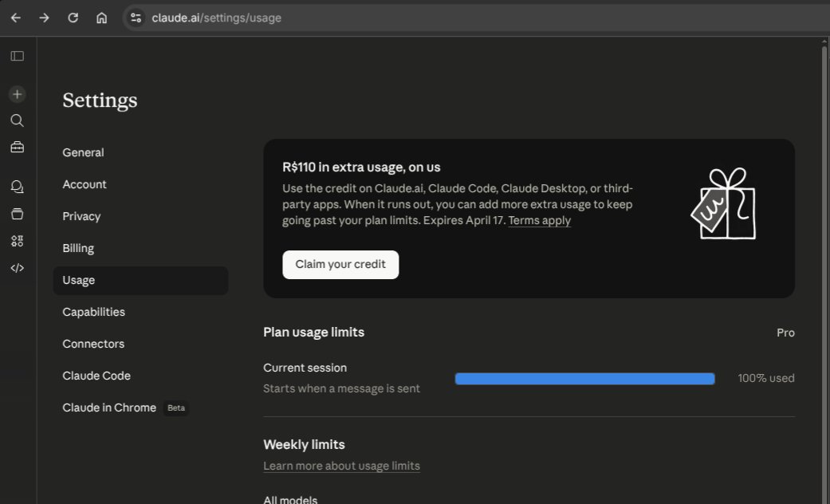The width and height of the screenshot is (830, 504).
Task: Select the Usage settings section
Action: coord(140,280)
